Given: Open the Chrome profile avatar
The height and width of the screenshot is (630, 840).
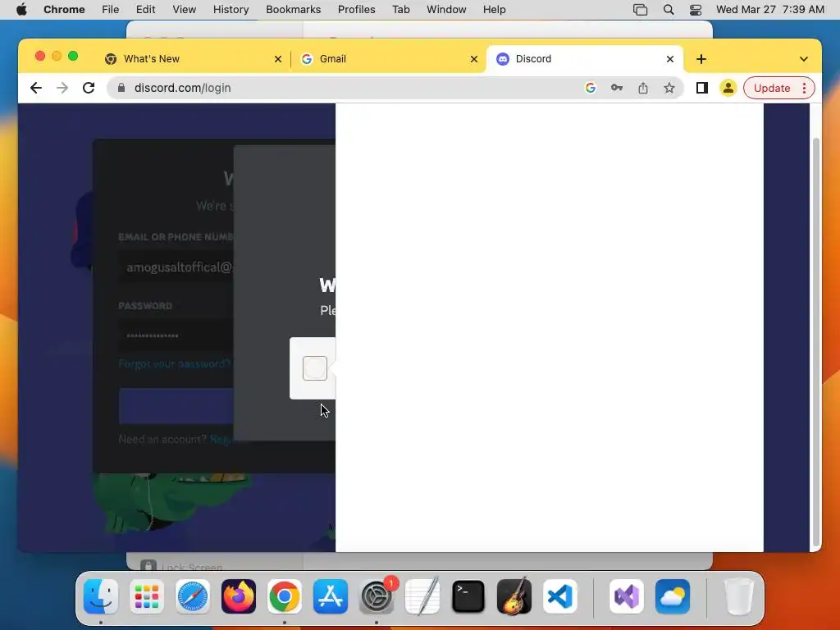Looking at the screenshot, I should [728, 88].
